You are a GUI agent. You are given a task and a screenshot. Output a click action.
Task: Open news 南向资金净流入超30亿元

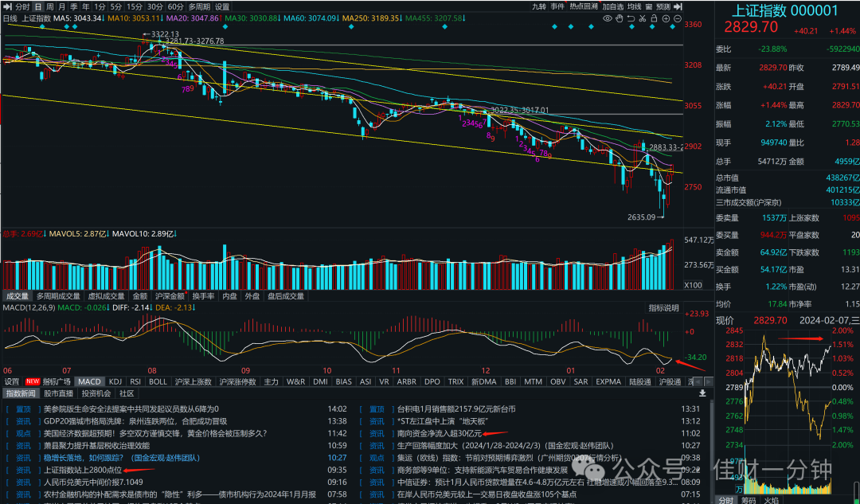click(440, 434)
